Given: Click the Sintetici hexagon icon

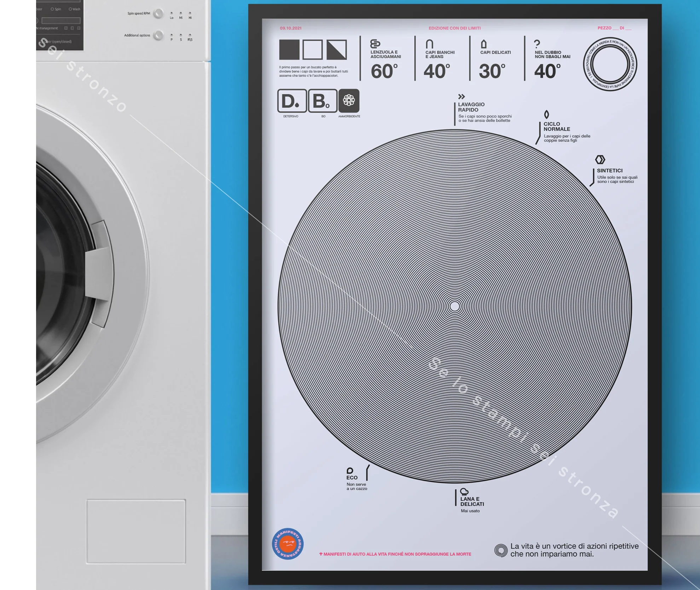Looking at the screenshot, I should [600, 160].
